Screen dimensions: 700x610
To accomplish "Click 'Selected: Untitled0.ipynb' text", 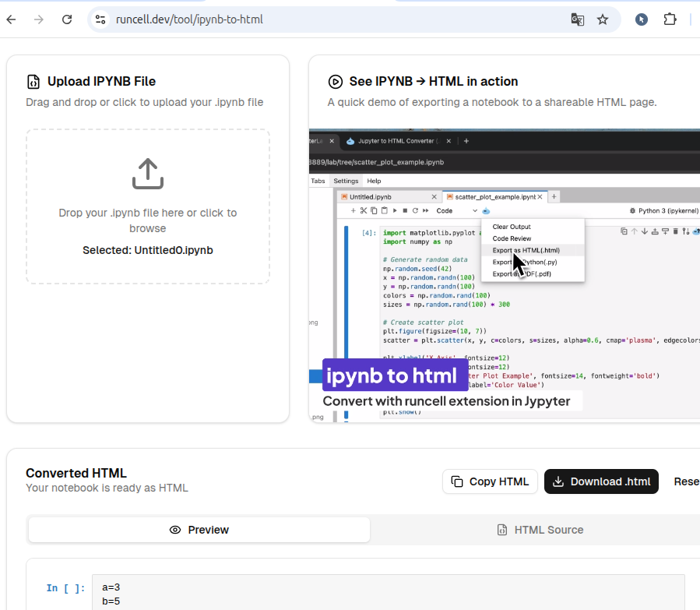I will [x=148, y=250].
